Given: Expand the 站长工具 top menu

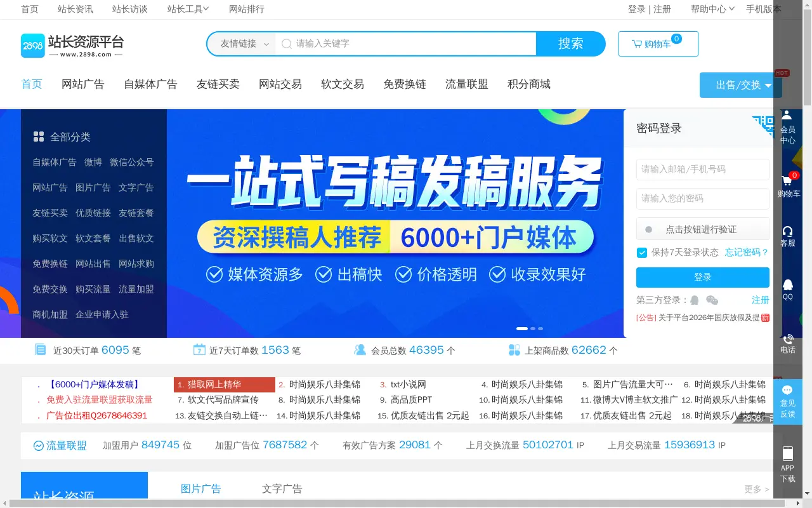Looking at the screenshot, I should pos(188,9).
